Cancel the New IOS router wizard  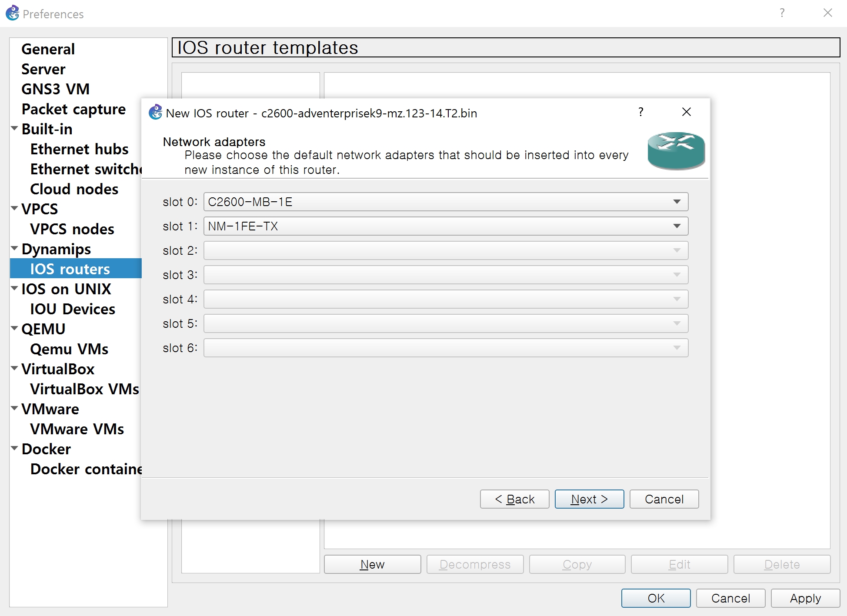664,499
